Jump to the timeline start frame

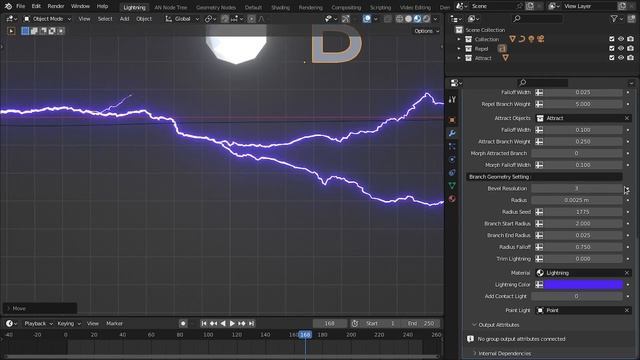tap(204, 323)
